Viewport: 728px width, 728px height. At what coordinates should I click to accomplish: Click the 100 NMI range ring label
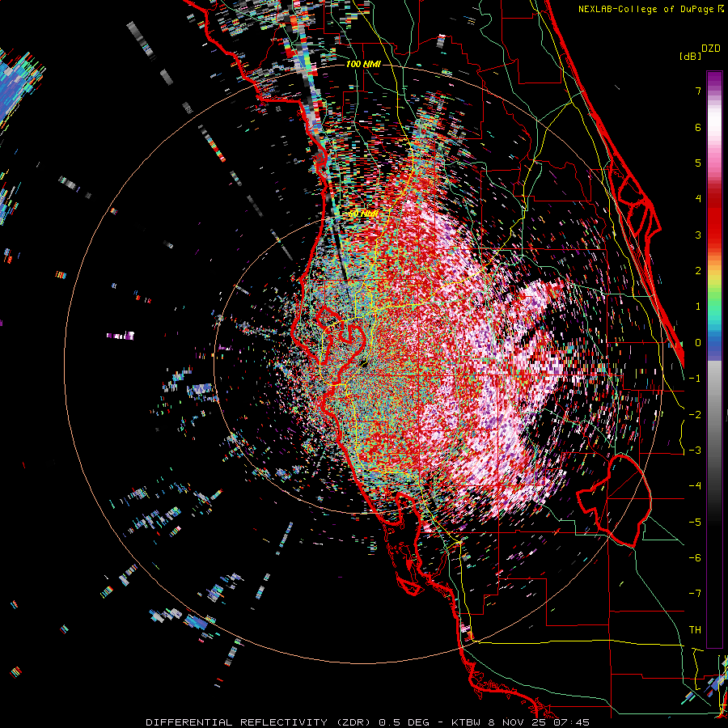tap(363, 64)
